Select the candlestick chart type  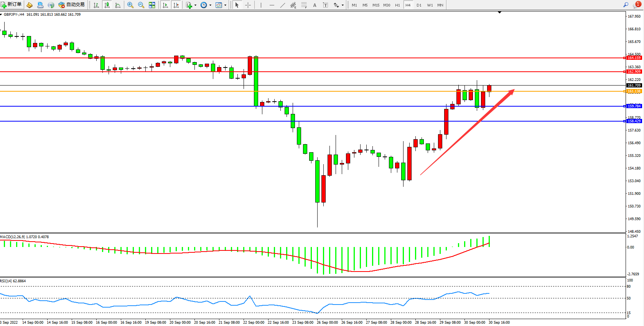[107, 5]
